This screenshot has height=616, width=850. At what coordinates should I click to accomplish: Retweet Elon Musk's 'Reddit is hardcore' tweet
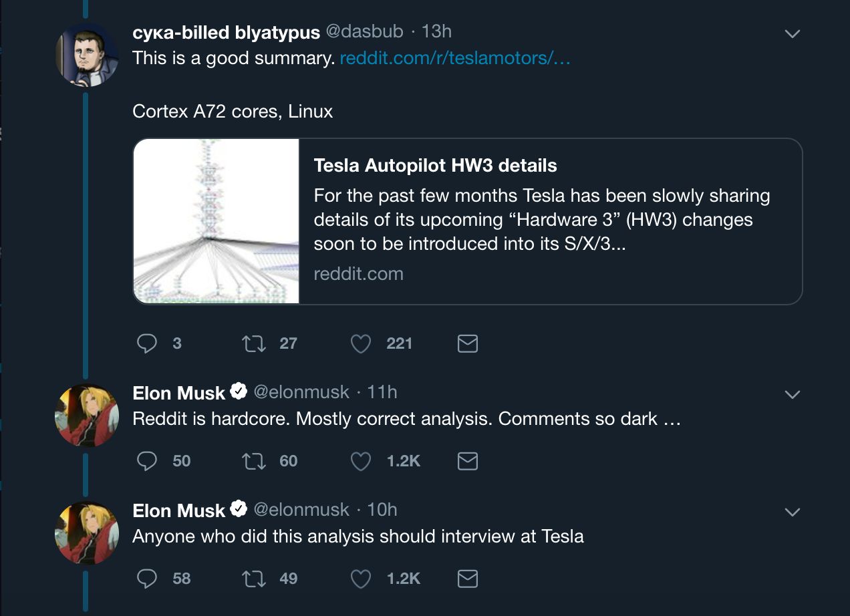(253, 461)
